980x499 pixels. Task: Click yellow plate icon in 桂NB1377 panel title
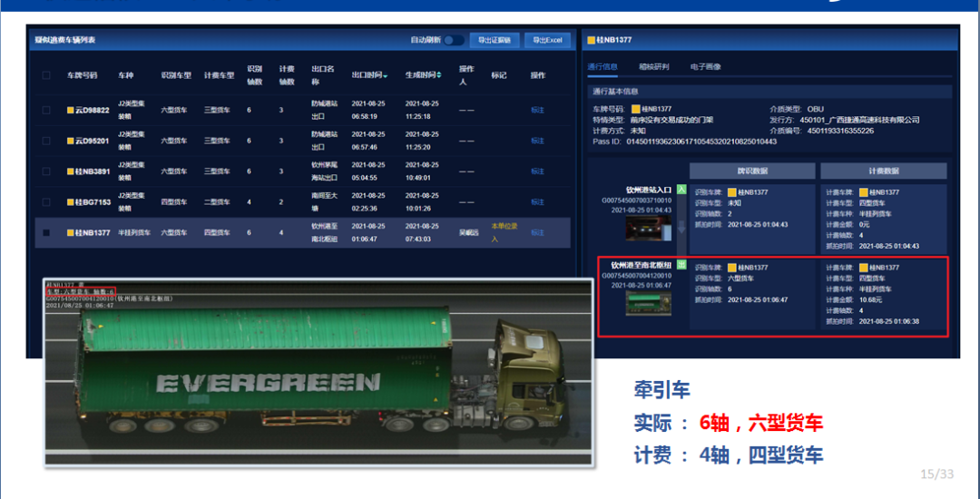[592, 40]
